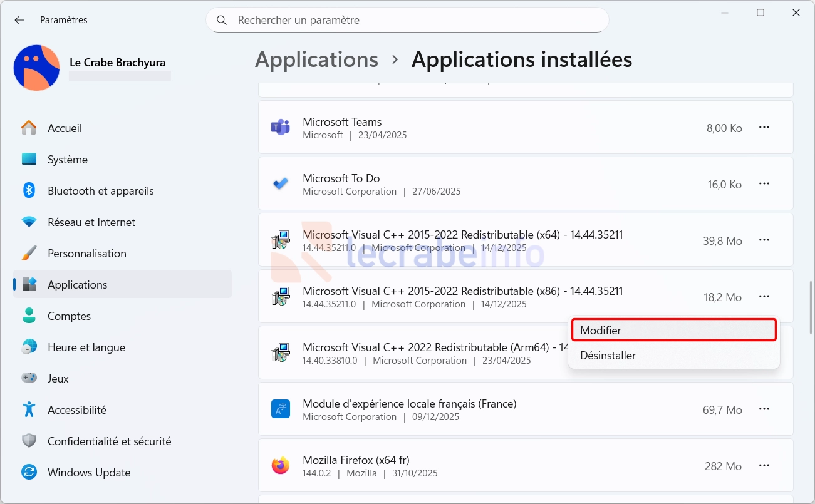
Task: Click the vertical scrollbar of apps list
Action: (x=811, y=307)
